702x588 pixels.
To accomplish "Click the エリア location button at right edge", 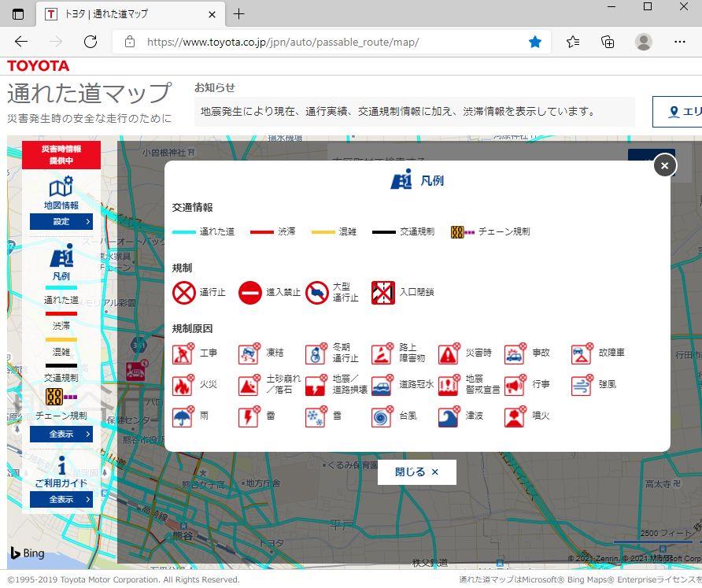I will 678,112.
